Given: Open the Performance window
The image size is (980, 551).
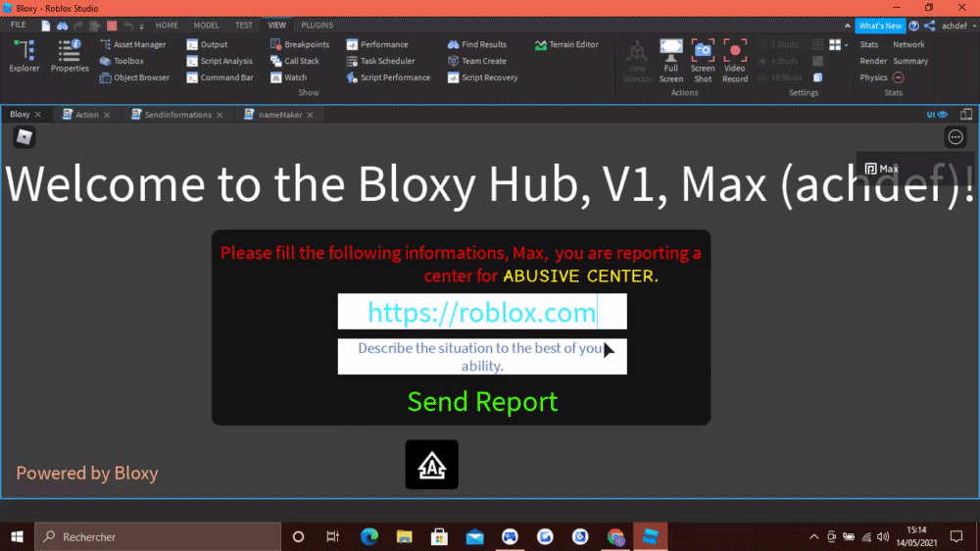Looking at the screenshot, I should tap(377, 44).
